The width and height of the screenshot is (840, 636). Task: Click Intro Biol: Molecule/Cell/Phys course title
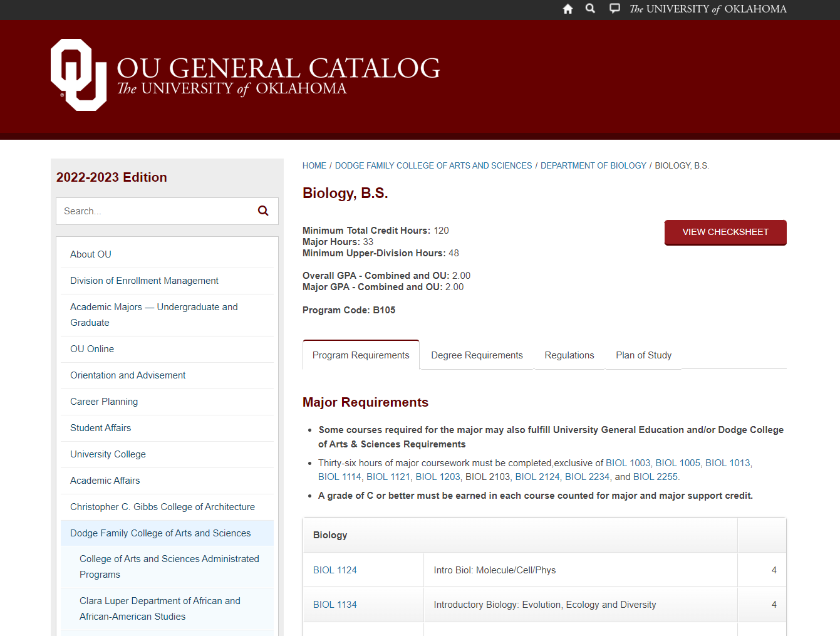(x=495, y=570)
